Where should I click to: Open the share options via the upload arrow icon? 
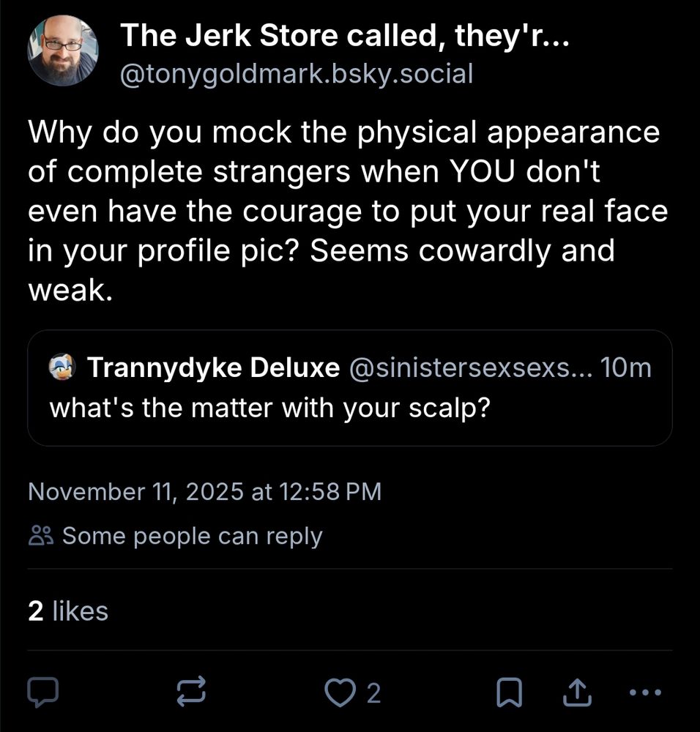[x=576, y=690]
